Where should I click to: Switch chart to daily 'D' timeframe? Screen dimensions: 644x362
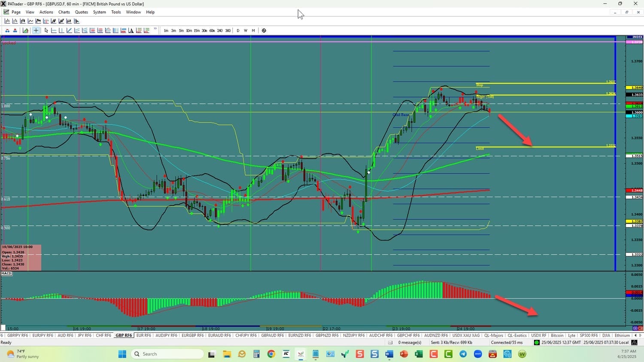point(238,30)
